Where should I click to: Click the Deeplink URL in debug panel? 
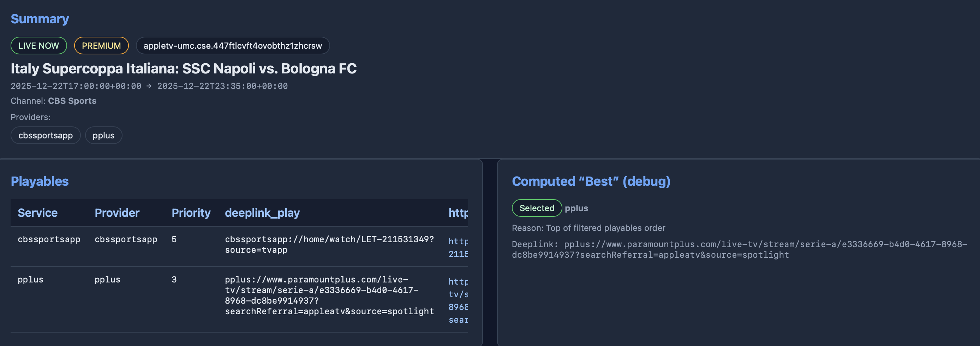(x=739, y=249)
